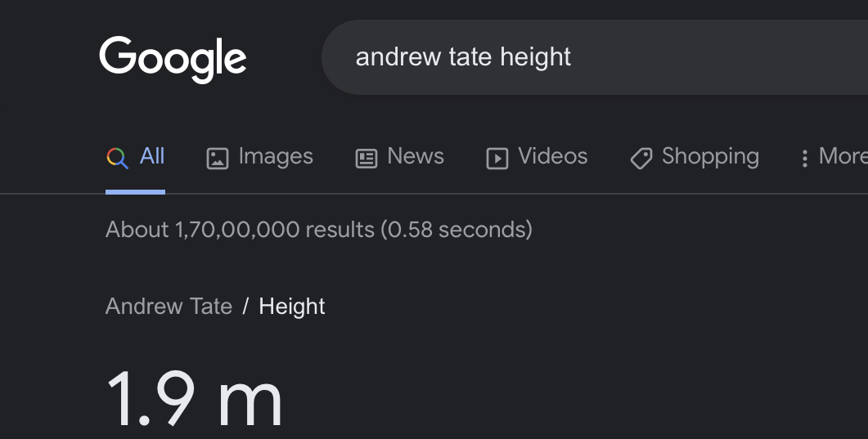Go to the Videos tab
The image size is (868, 439).
(552, 156)
